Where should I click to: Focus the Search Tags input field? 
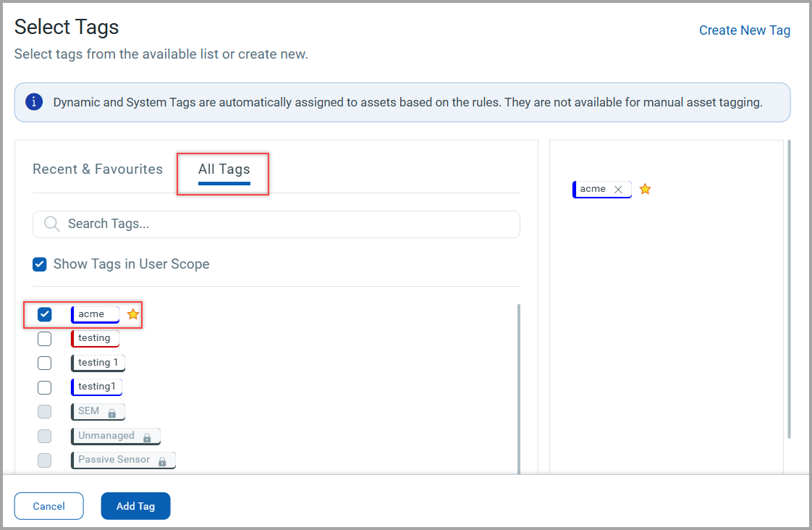click(x=289, y=224)
